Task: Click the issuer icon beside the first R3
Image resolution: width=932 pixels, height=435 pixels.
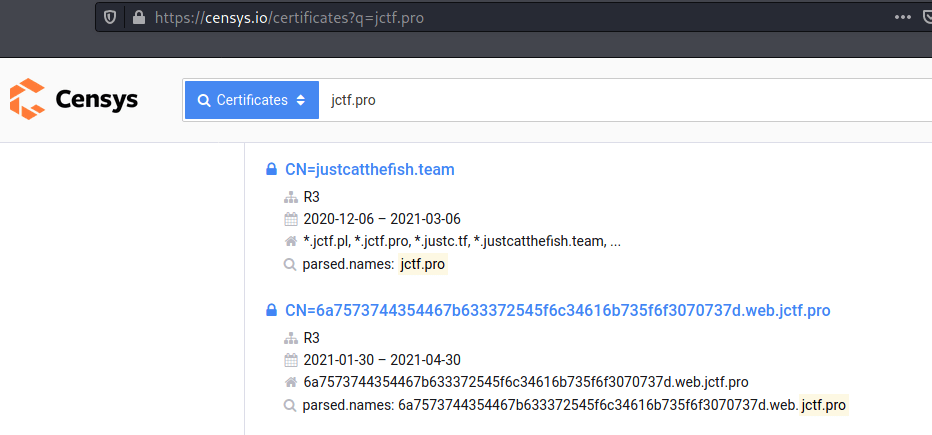Action: (291, 197)
